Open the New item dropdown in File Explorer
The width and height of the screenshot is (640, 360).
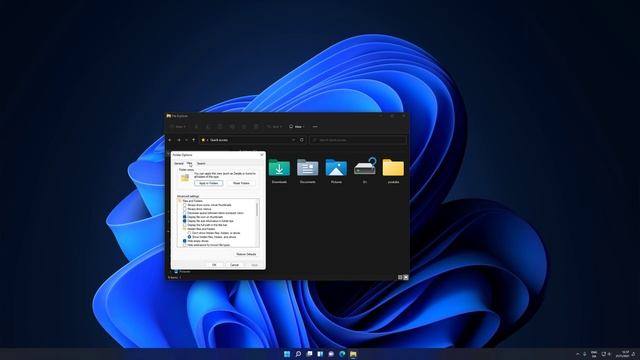click(178, 127)
